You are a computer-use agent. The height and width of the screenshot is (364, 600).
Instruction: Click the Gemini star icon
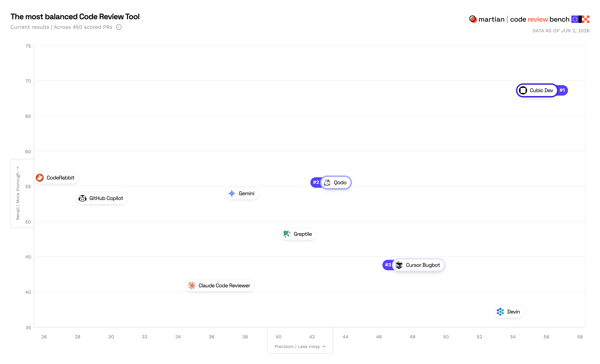point(232,193)
